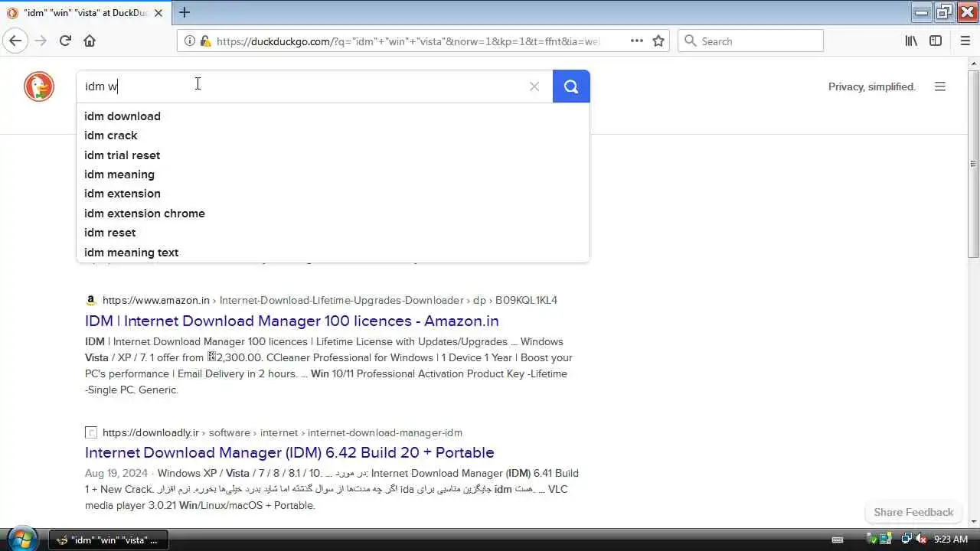The image size is (980, 551).
Task: Show site information for duckduckgo.com
Action: pos(190,41)
